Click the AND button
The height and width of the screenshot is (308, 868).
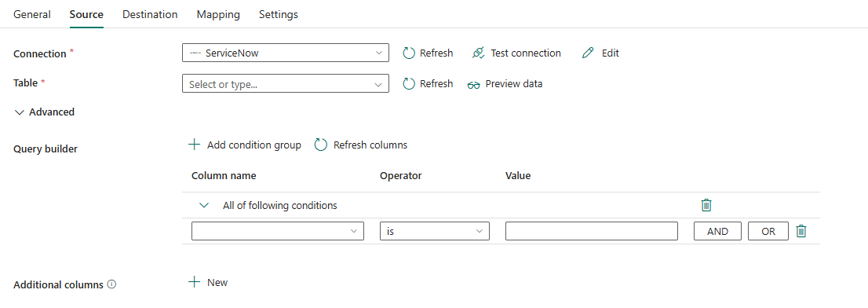point(717,232)
